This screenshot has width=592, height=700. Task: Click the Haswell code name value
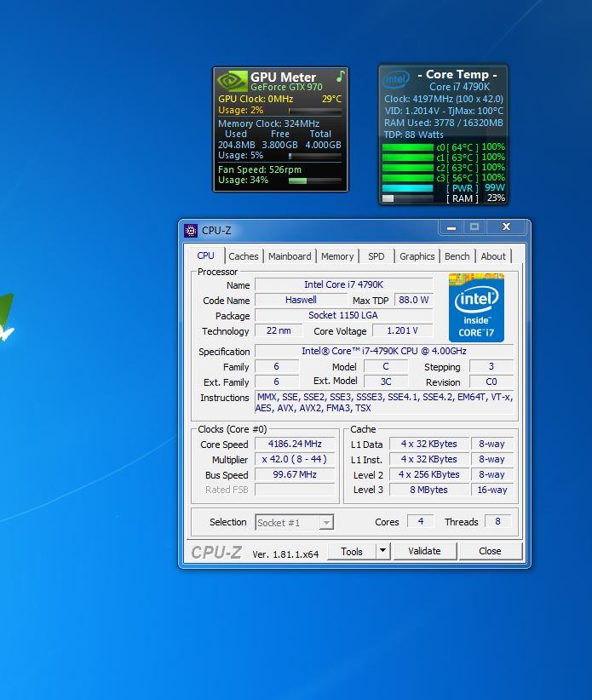(x=301, y=300)
